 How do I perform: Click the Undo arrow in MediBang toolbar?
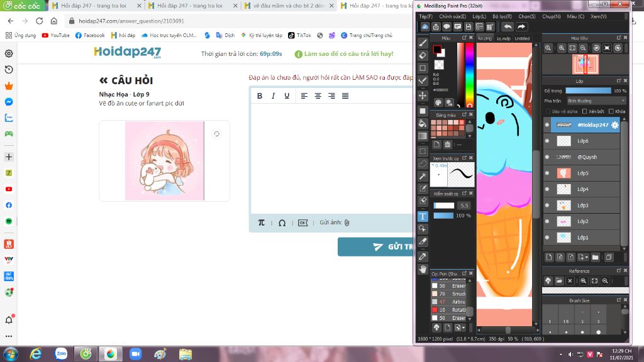point(508,26)
